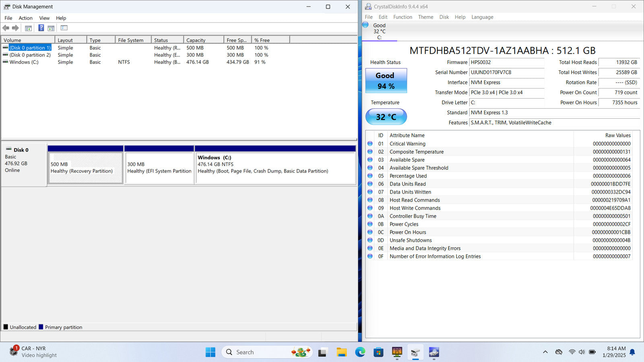Click the OneDrive cloud tray icon
Image resolution: width=644 pixels, height=362 pixels.
pos(559,352)
